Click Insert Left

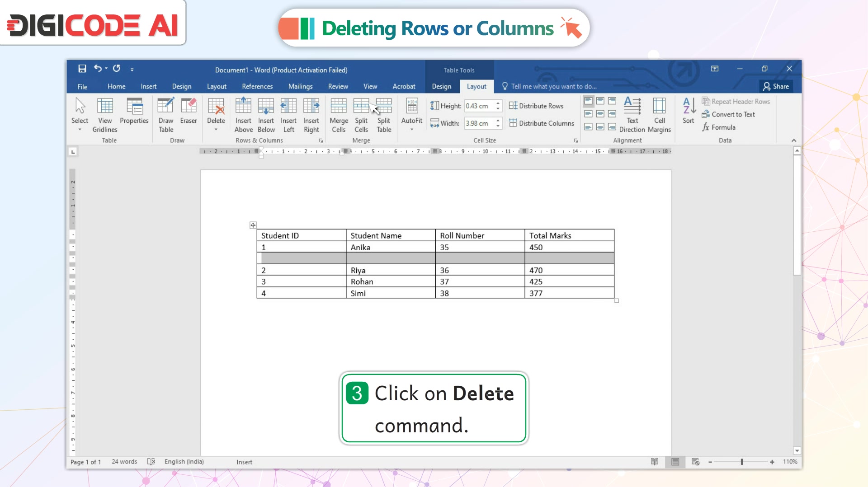(288, 115)
